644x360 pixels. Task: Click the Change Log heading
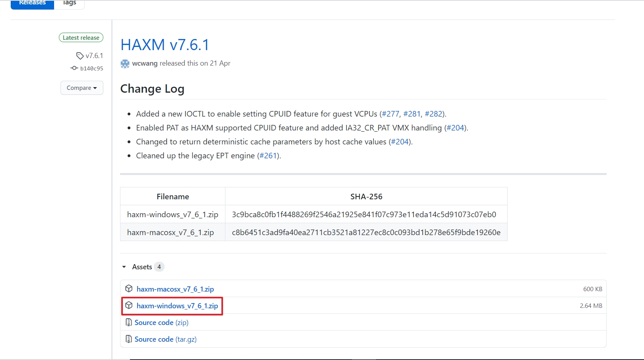pos(152,89)
